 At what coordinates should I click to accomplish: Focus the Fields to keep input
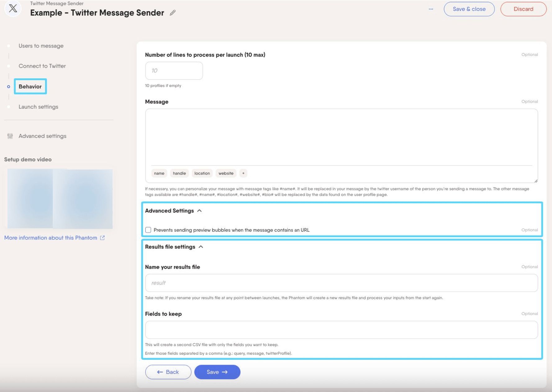(x=341, y=330)
